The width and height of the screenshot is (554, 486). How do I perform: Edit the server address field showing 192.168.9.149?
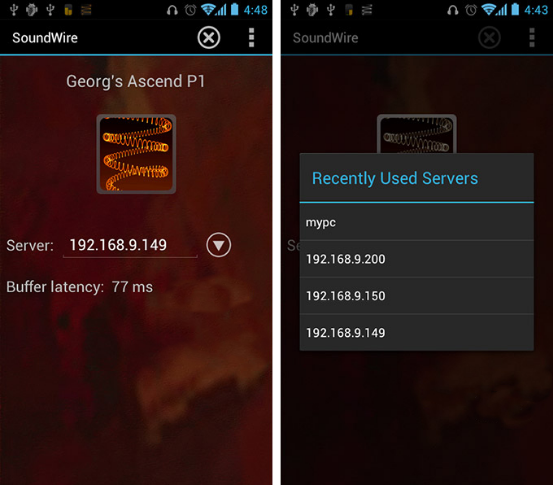[130, 245]
